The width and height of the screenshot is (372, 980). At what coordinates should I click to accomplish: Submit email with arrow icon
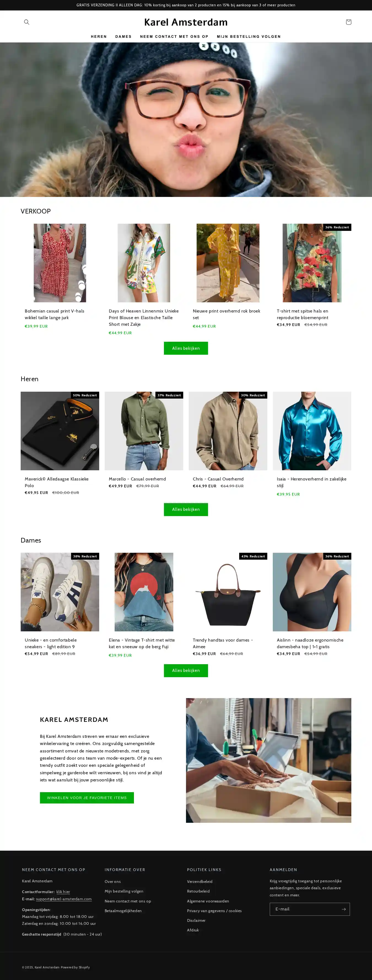[344, 909]
